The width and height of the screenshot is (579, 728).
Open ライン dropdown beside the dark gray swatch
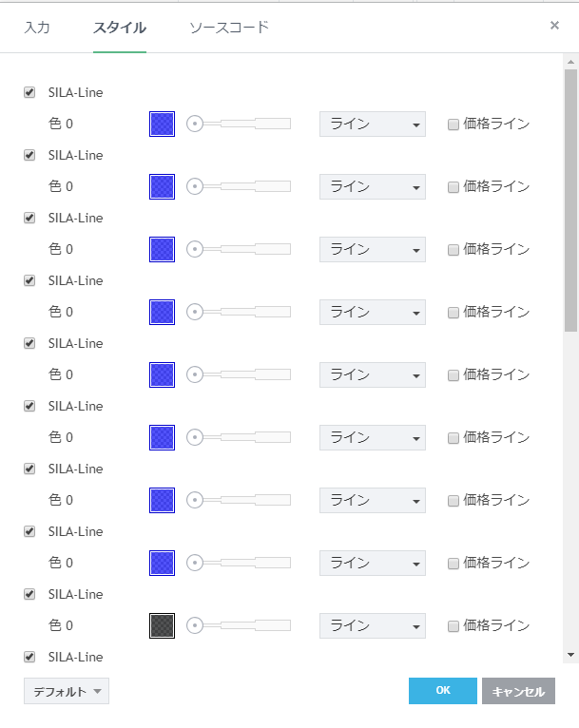click(x=373, y=625)
